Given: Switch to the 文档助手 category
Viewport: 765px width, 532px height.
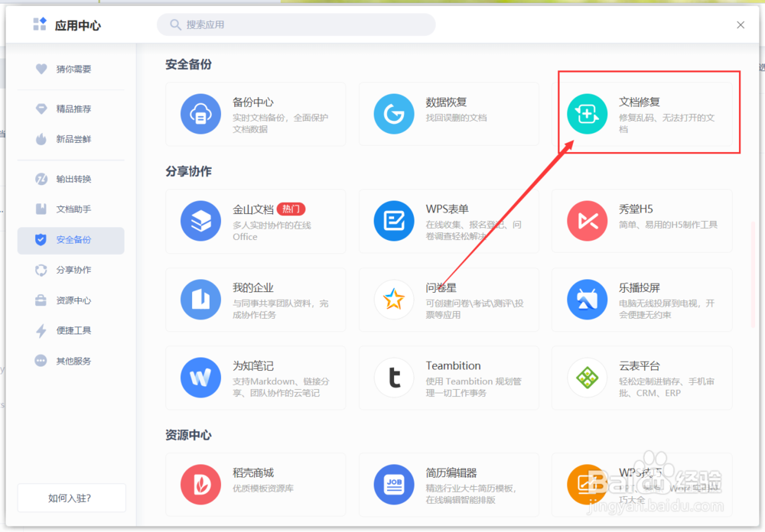Looking at the screenshot, I should (70, 209).
